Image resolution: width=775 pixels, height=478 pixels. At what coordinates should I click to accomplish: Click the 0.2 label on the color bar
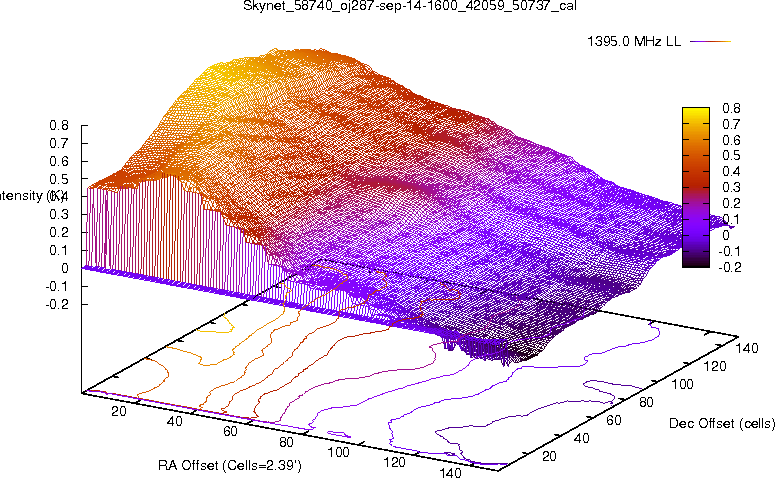click(x=731, y=203)
